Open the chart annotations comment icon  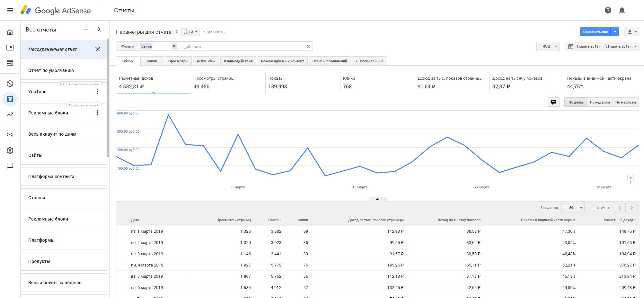coord(554,102)
